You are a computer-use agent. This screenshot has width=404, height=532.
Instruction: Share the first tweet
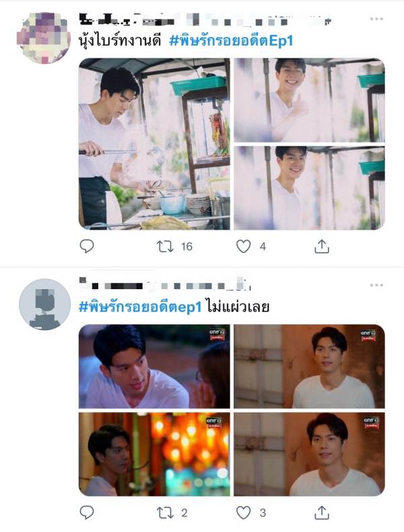(x=321, y=246)
